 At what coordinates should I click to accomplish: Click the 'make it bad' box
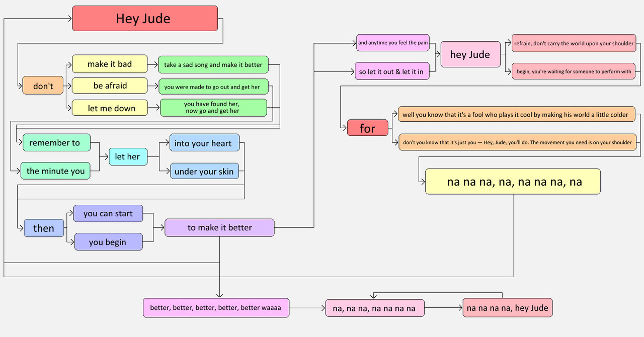(x=110, y=64)
